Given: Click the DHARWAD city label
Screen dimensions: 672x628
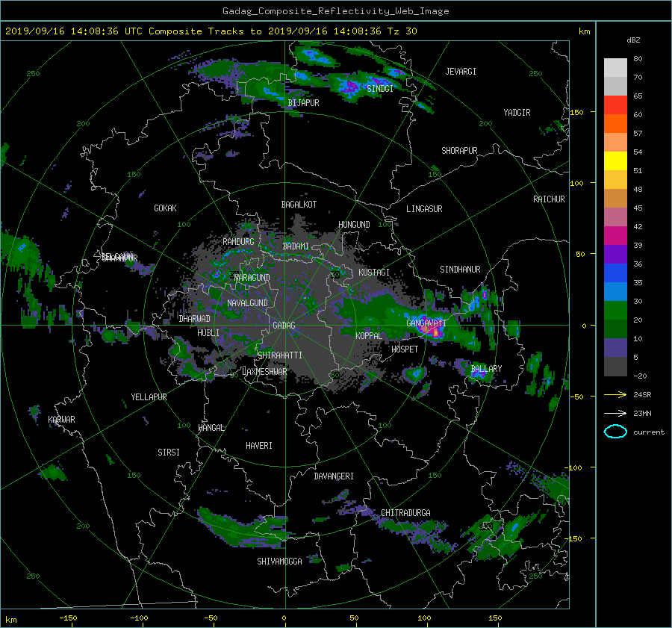Looking at the screenshot, I should coord(194,319).
